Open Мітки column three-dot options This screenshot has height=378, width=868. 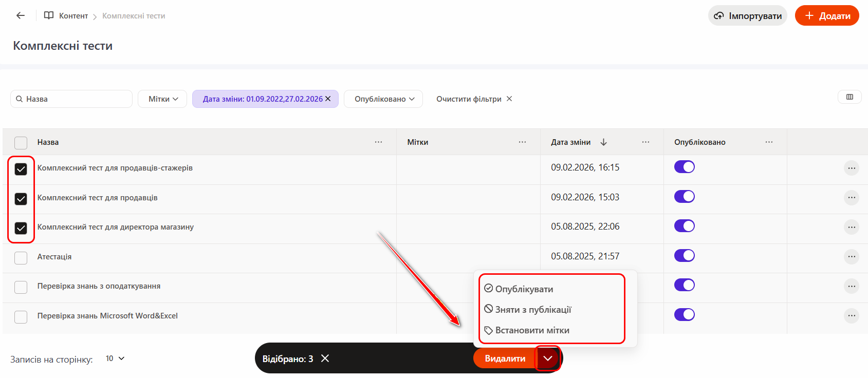pyautogui.click(x=522, y=142)
